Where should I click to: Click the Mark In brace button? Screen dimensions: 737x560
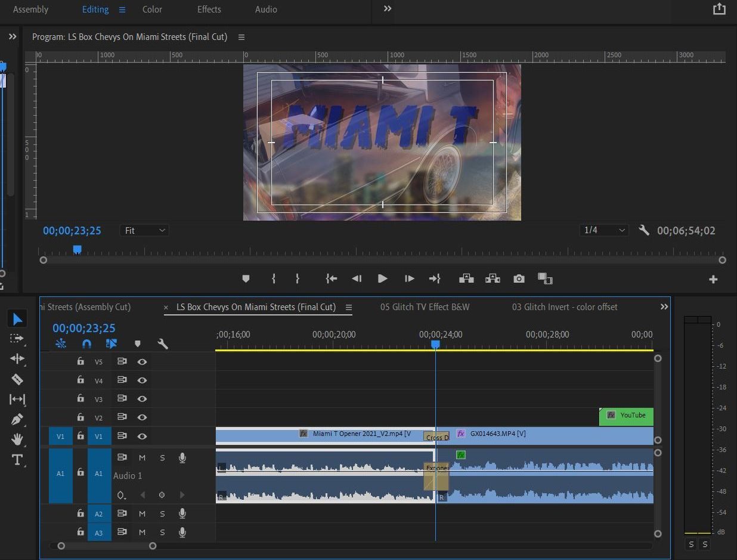tap(274, 279)
